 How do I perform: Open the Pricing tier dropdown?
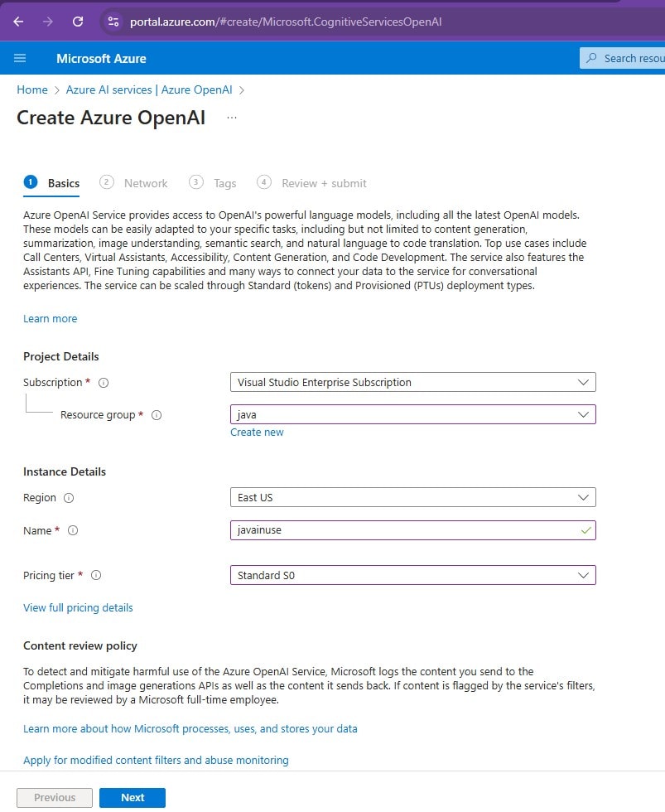pyautogui.click(x=413, y=575)
